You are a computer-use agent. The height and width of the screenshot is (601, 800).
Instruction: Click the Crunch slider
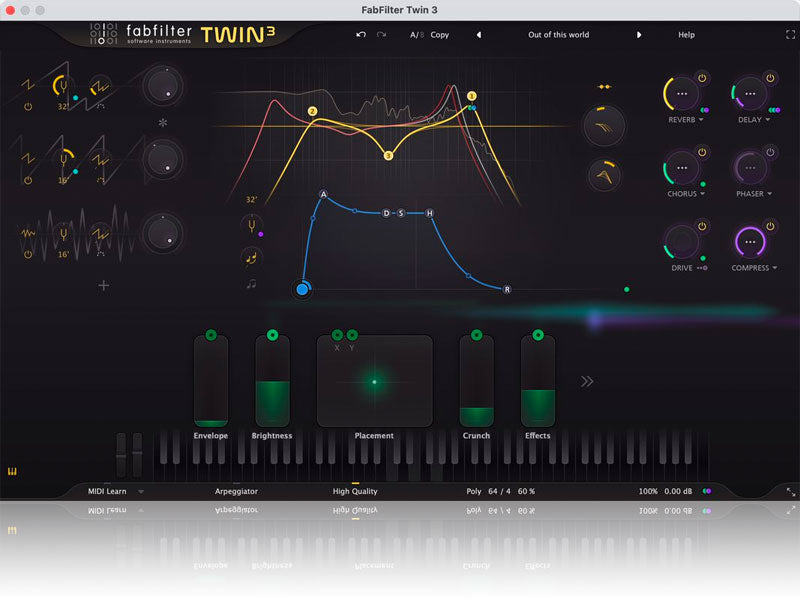pos(477,381)
